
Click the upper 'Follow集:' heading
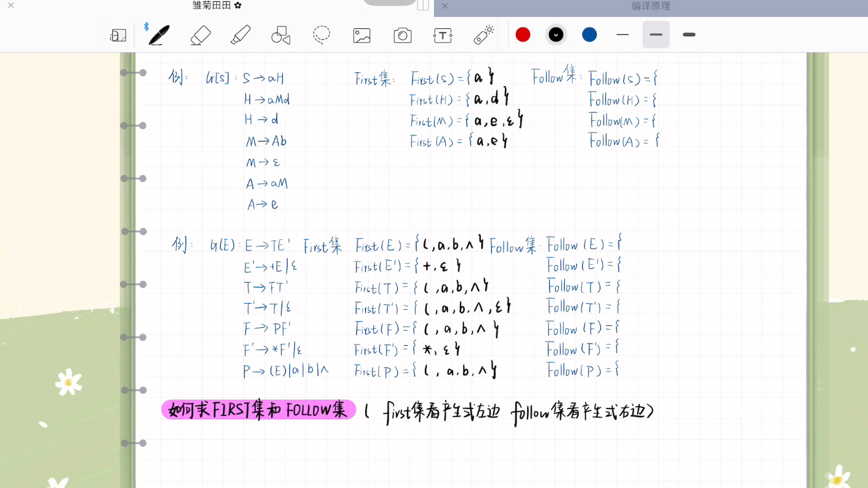coord(557,77)
